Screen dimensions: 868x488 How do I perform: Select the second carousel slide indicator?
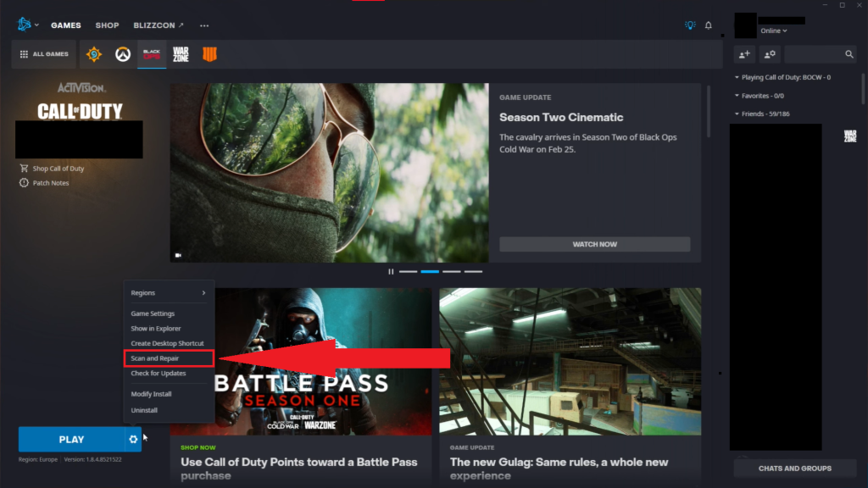pos(430,272)
